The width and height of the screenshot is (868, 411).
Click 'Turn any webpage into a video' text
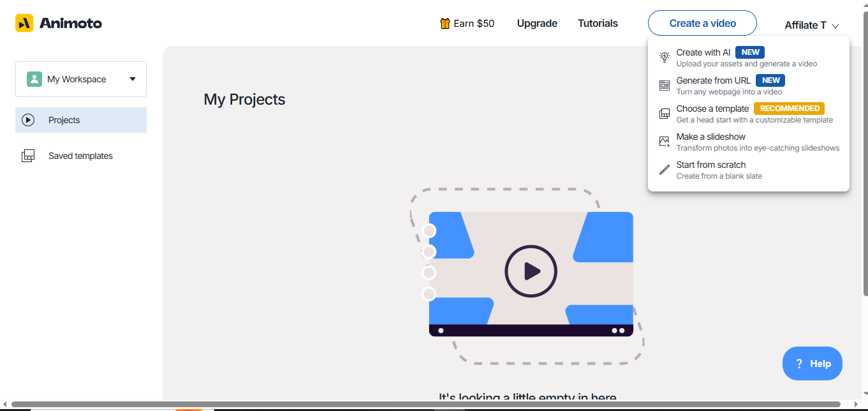click(x=730, y=92)
